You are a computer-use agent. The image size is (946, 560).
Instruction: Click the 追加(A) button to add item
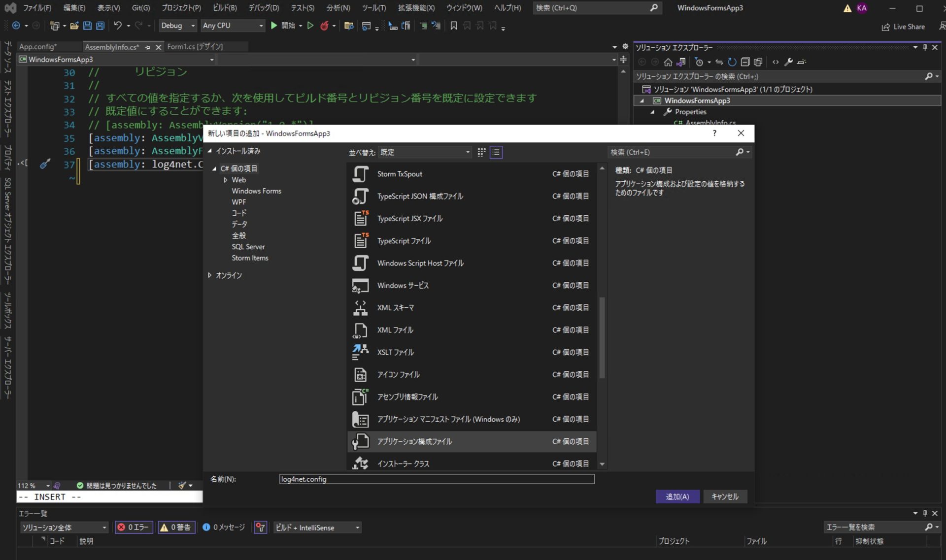pyautogui.click(x=677, y=496)
